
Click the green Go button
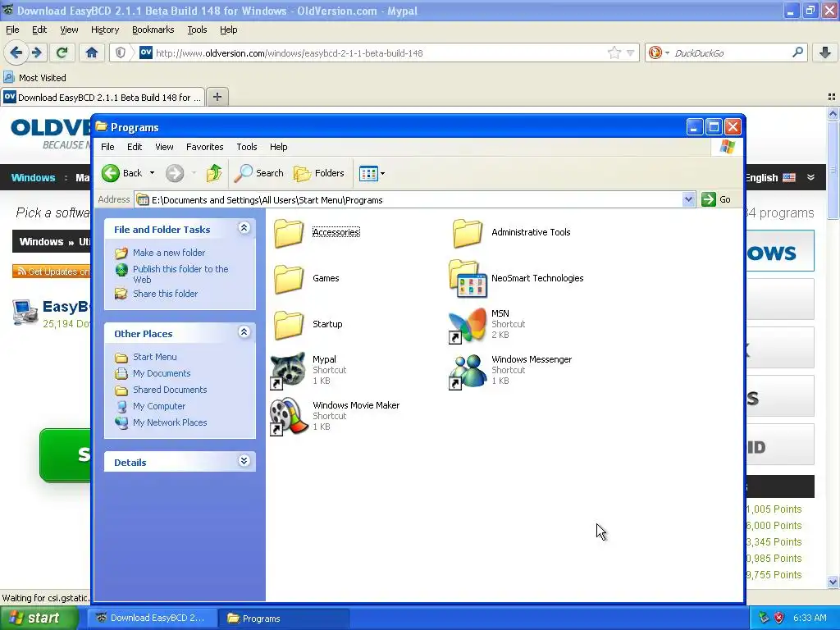click(716, 199)
